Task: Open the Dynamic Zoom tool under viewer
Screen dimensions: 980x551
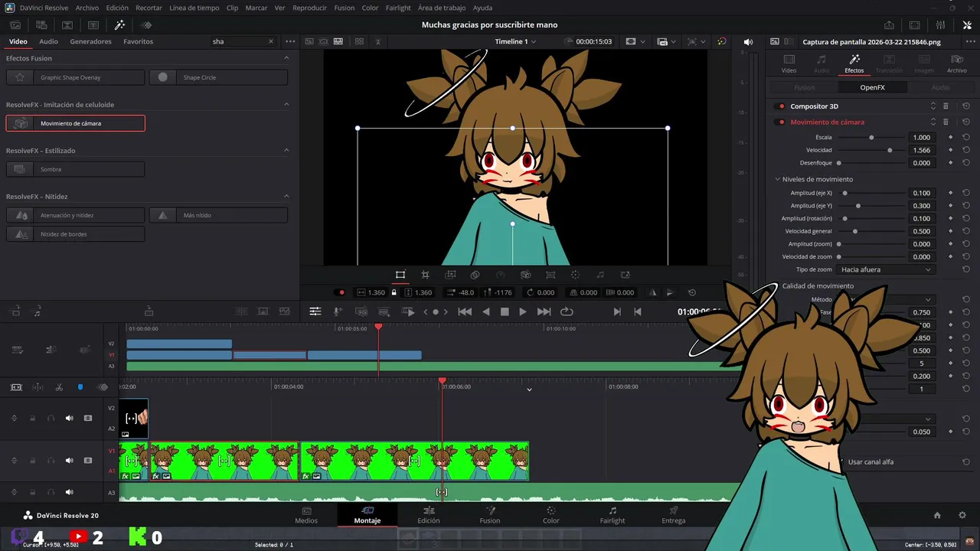Action: [451, 275]
